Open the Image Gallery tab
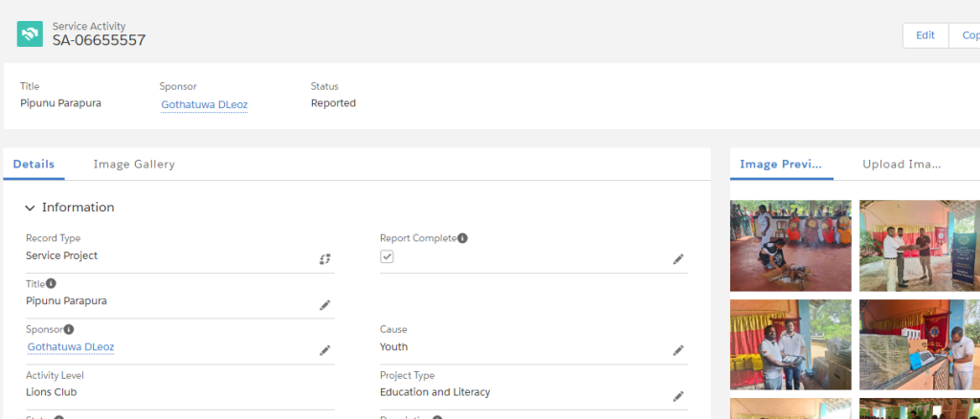980x419 pixels. click(x=134, y=165)
